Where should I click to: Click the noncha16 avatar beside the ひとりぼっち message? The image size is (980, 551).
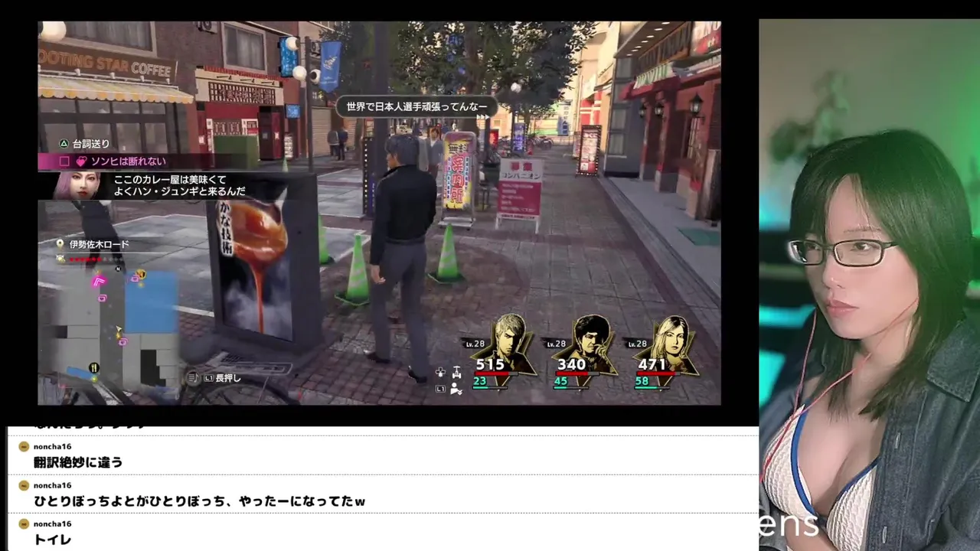(x=24, y=485)
